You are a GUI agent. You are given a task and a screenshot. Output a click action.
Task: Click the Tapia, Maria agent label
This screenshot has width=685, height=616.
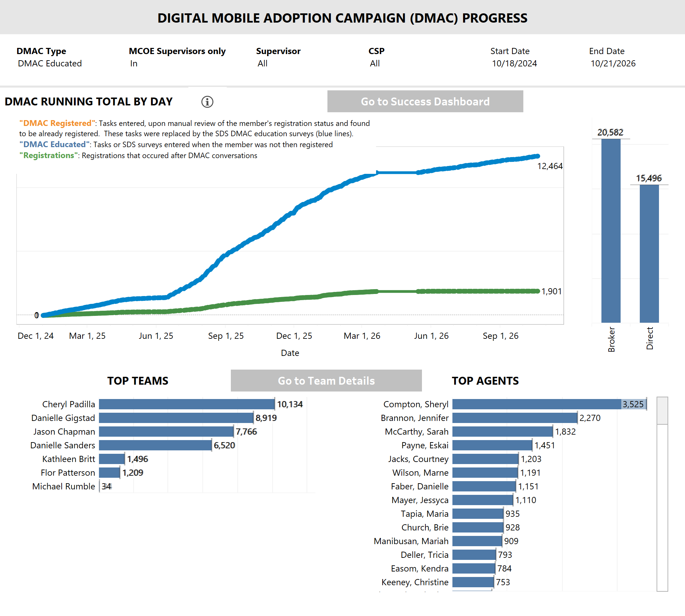coord(425,514)
